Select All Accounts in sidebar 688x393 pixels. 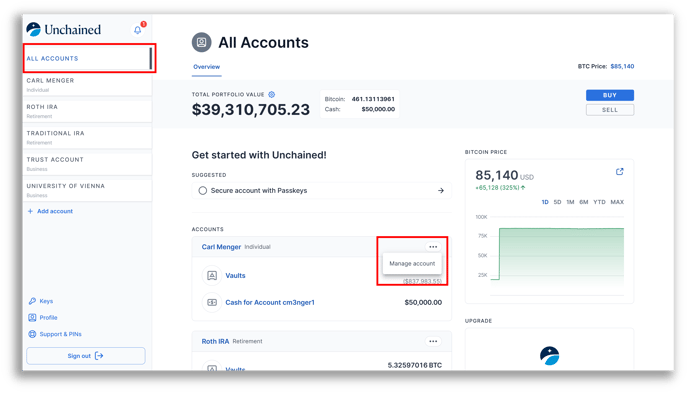(88, 58)
